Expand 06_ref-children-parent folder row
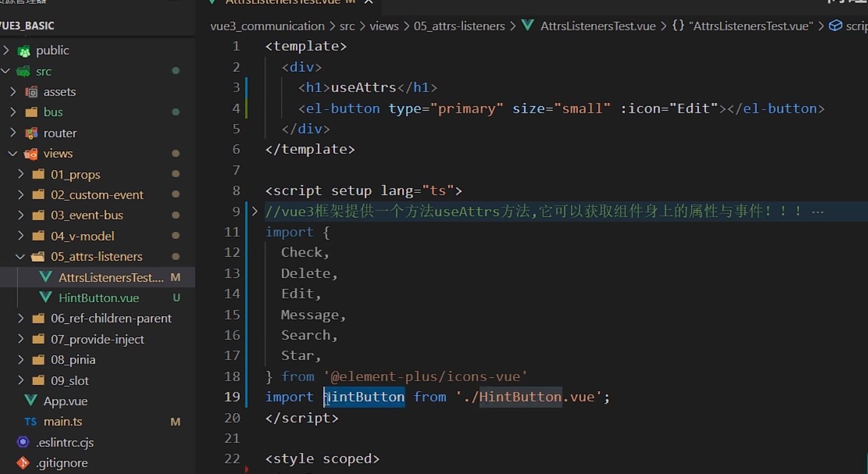The image size is (868, 474). (97, 318)
